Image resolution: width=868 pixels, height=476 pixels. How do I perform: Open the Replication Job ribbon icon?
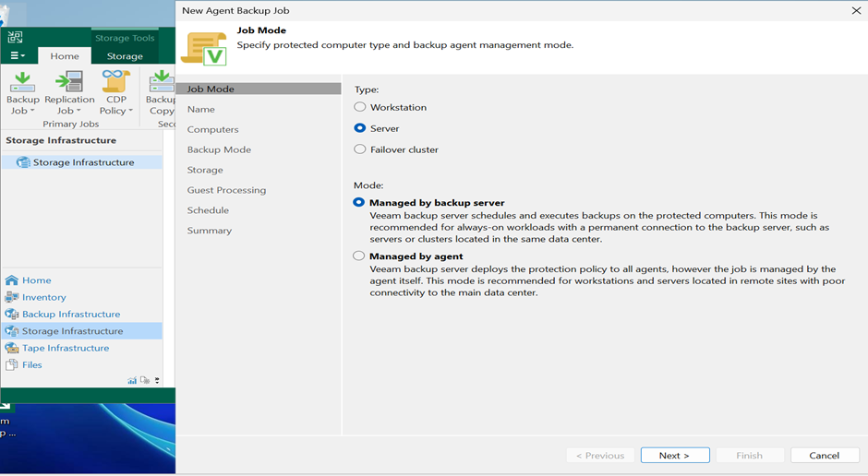pos(69,82)
